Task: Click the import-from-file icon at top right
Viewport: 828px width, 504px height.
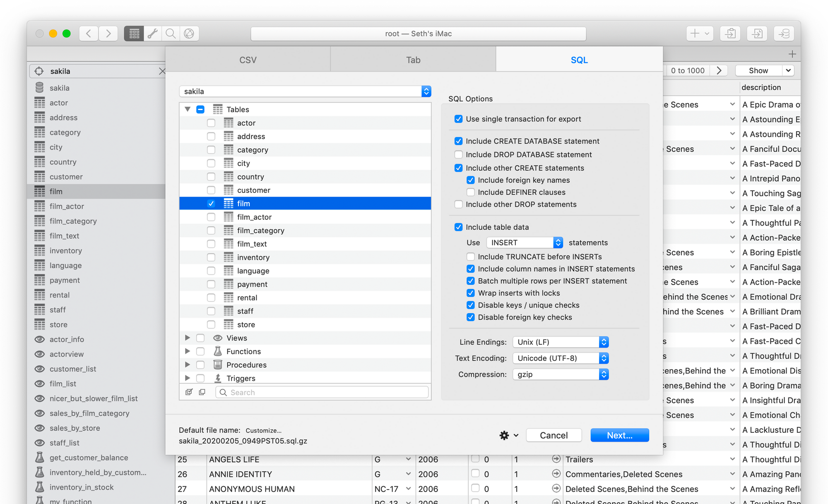Action: [757, 34]
